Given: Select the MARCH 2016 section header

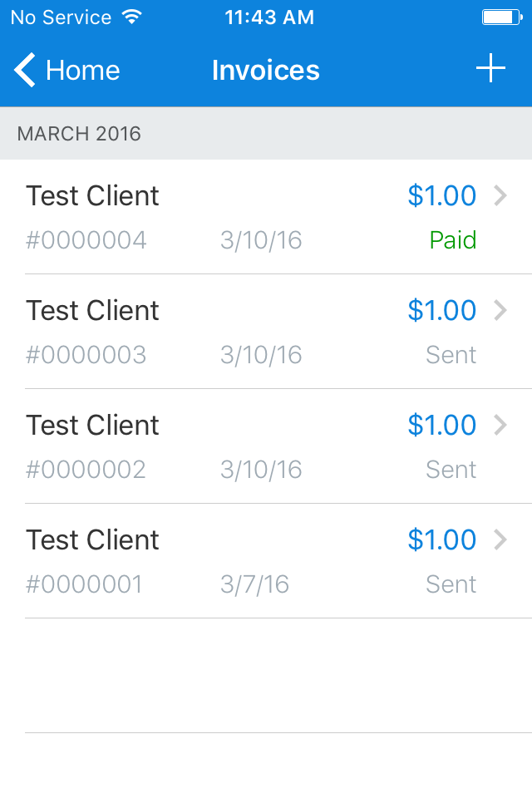Looking at the screenshot, I should [79, 133].
